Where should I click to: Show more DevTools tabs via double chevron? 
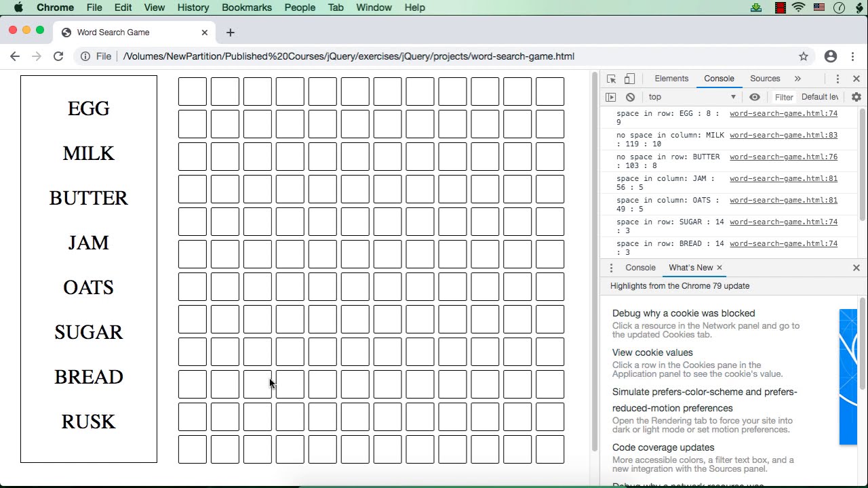[797, 79]
